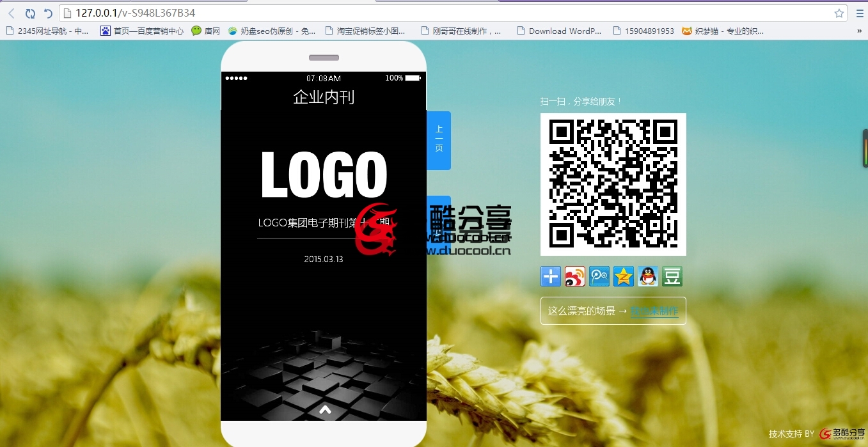Image resolution: width=868 pixels, height=447 pixels.
Task: Click the 奶盘seo bookmark favicon
Action: [x=233, y=31]
